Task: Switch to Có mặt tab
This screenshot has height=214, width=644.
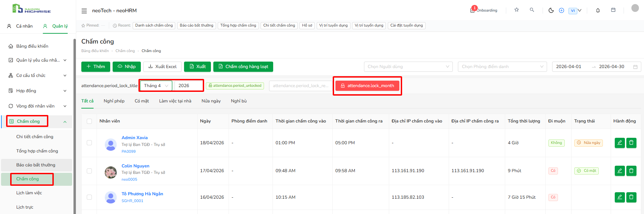Action: (x=142, y=101)
